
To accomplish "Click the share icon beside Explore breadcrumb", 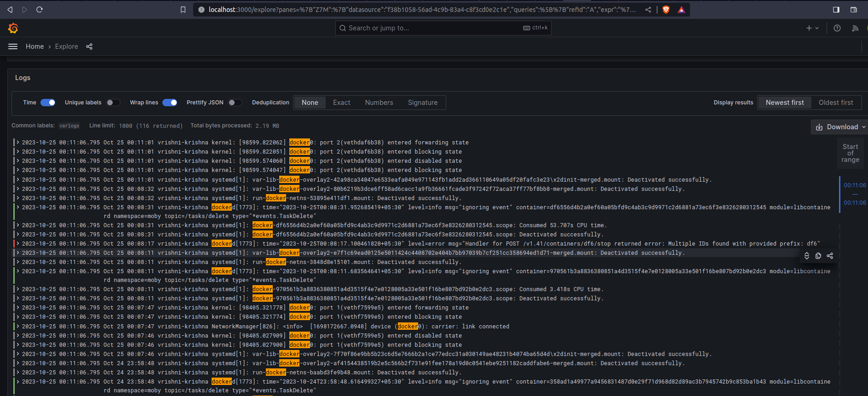I will click(x=89, y=46).
